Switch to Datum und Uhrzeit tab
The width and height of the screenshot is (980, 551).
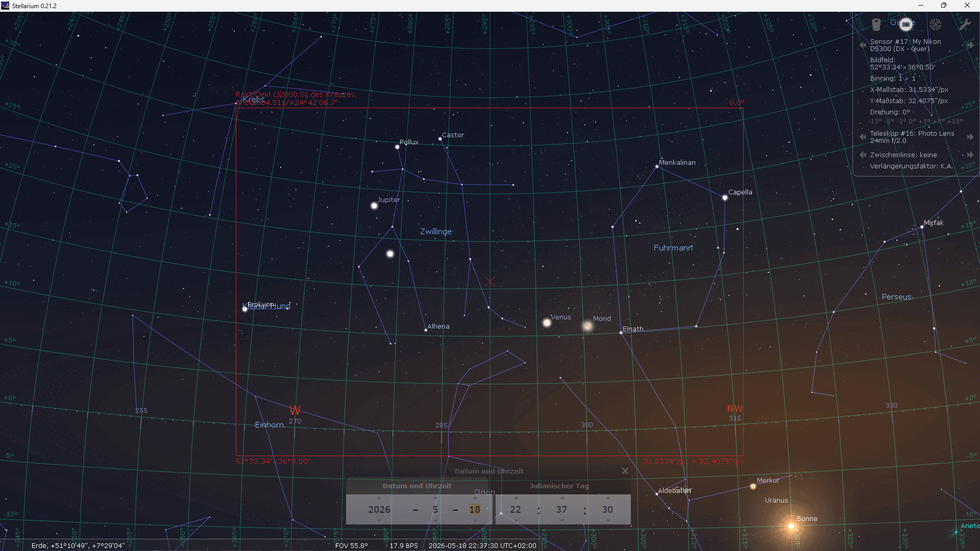(417, 486)
